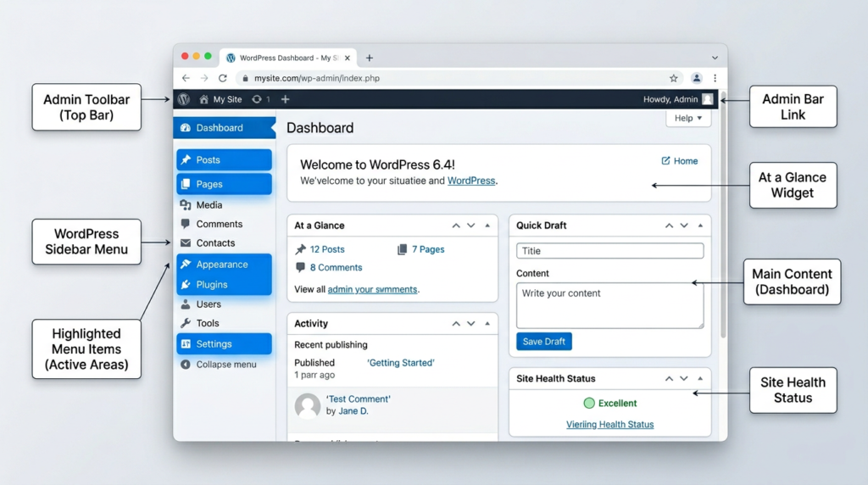Click the browser forward arrow

pyautogui.click(x=204, y=78)
